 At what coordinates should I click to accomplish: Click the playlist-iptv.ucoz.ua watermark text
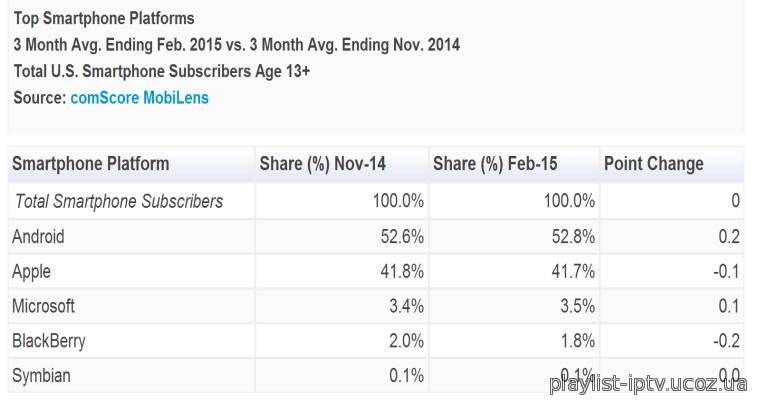648,383
